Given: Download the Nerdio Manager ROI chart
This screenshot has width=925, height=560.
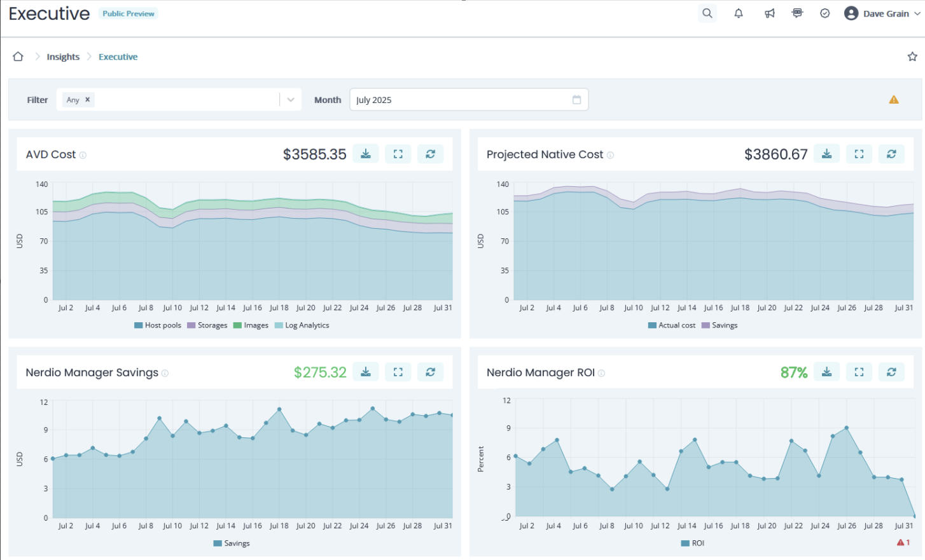Looking at the screenshot, I should click(827, 372).
